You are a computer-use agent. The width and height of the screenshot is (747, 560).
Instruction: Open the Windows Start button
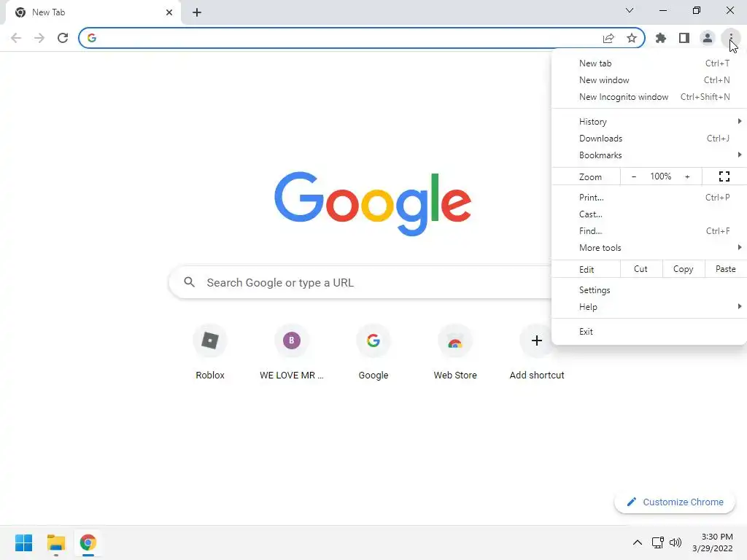point(23,542)
